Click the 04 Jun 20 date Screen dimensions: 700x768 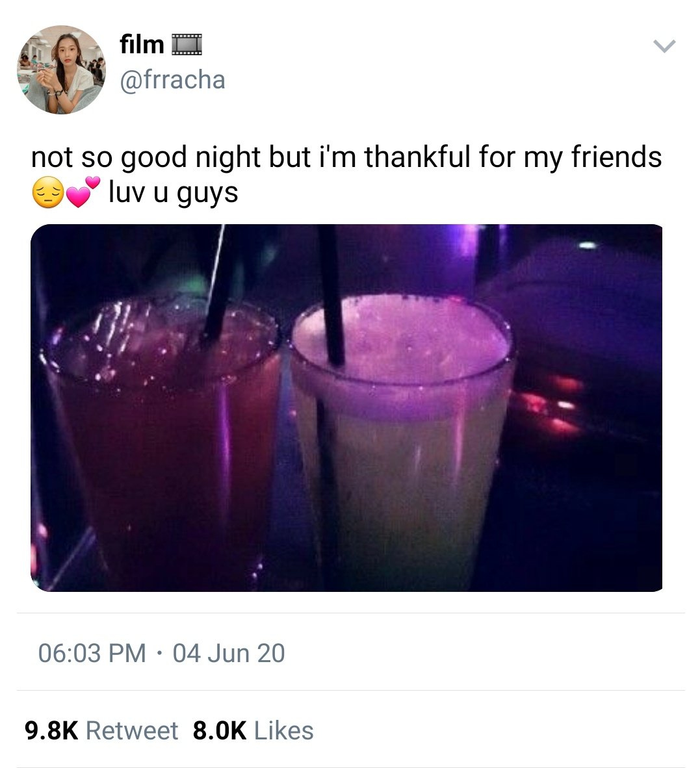pyautogui.click(x=228, y=653)
